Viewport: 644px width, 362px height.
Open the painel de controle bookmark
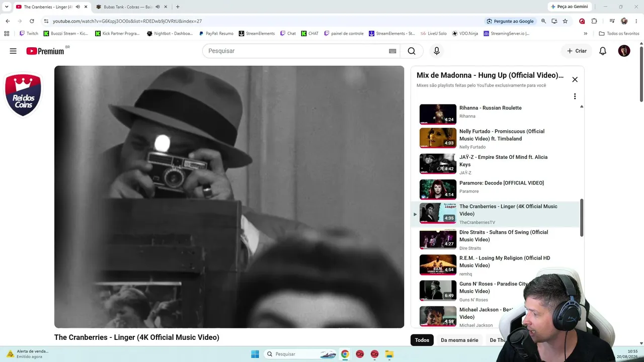(x=344, y=34)
